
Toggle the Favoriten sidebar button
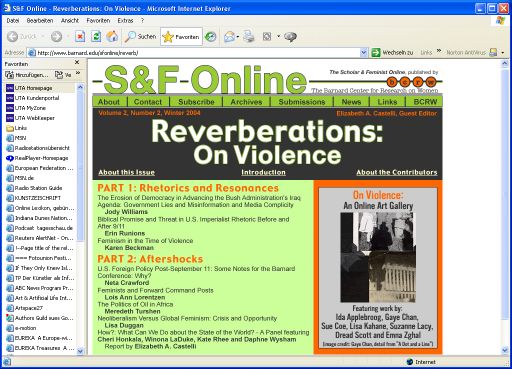(181, 37)
